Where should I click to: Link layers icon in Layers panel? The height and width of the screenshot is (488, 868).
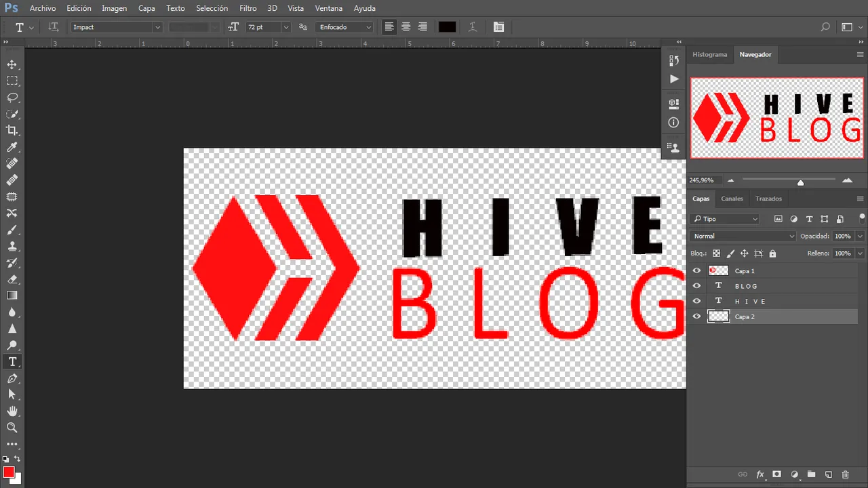click(x=743, y=474)
